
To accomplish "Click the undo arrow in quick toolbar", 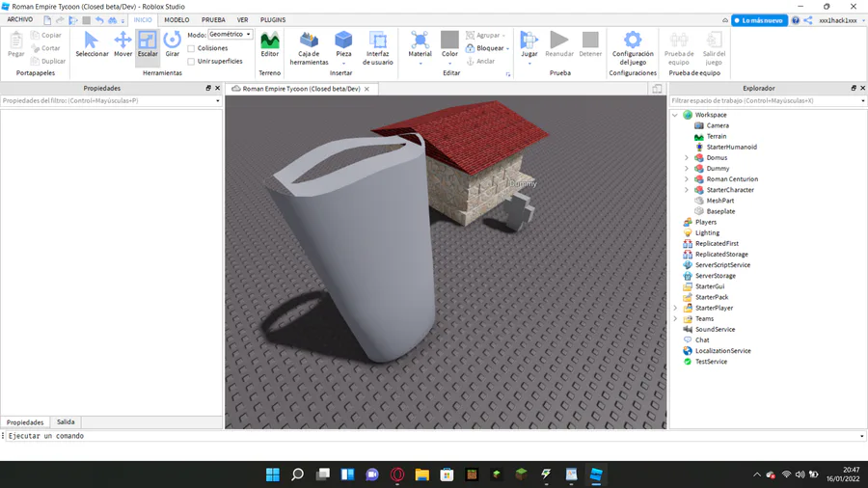I will tap(99, 20).
